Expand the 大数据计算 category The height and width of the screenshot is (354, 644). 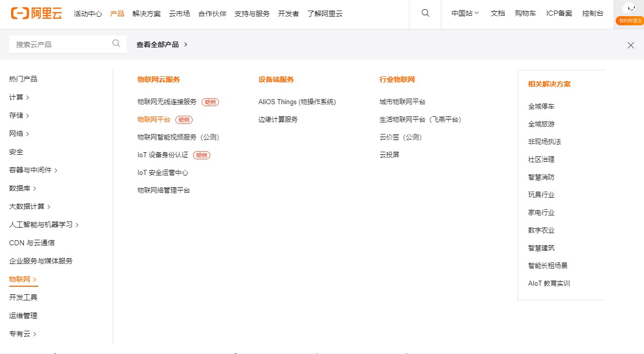pos(30,206)
